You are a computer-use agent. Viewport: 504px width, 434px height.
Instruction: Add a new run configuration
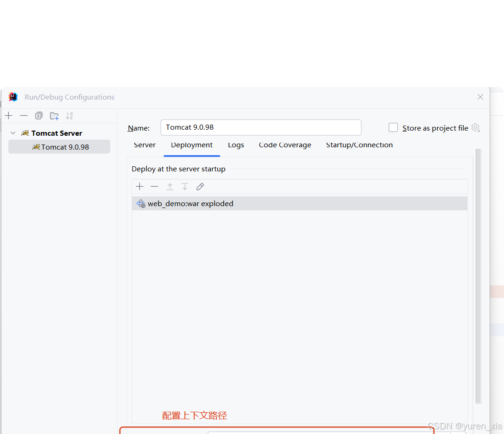pyautogui.click(x=9, y=116)
